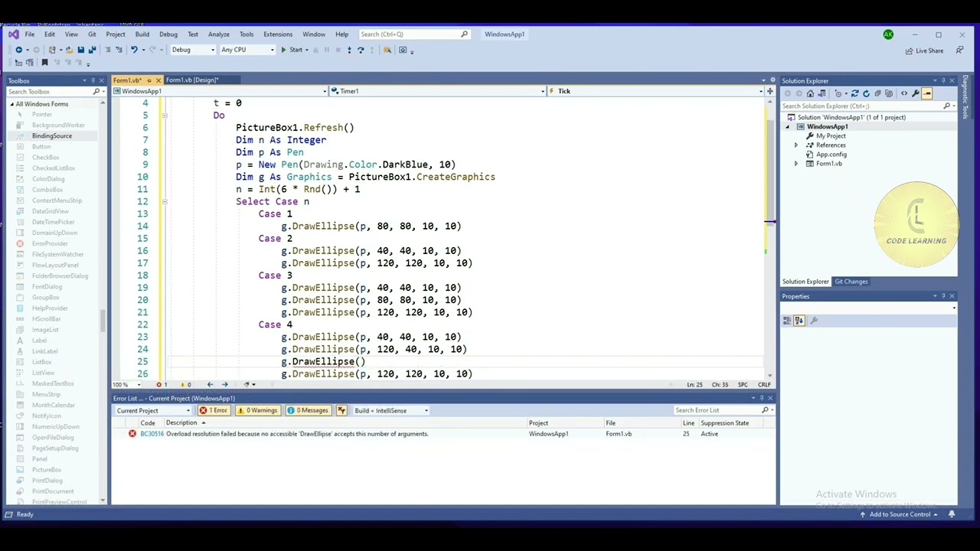
Task: Select App.config in Solution Explorer
Action: [831, 155]
